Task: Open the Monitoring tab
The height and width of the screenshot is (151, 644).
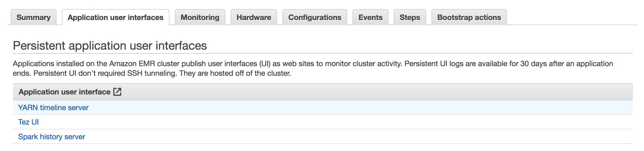Action: (200, 17)
